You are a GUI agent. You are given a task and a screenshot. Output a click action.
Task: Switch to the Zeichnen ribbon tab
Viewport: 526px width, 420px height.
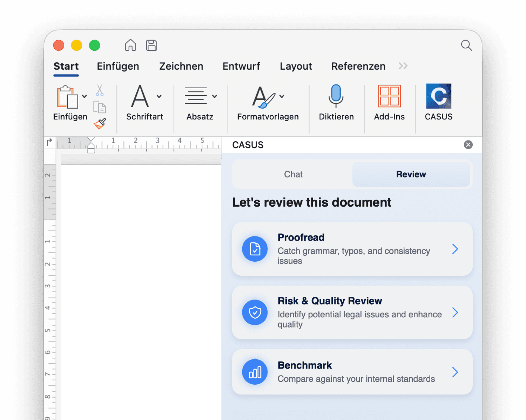click(x=181, y=66)
